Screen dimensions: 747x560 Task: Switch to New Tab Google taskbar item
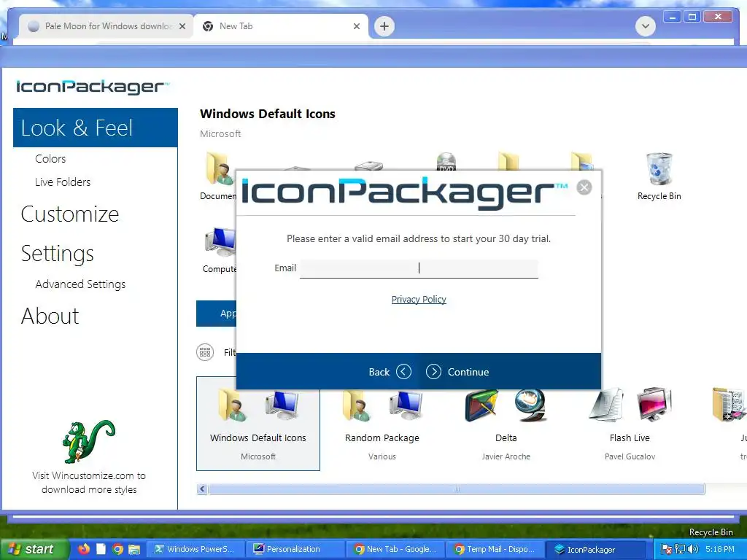click(395, 549)
